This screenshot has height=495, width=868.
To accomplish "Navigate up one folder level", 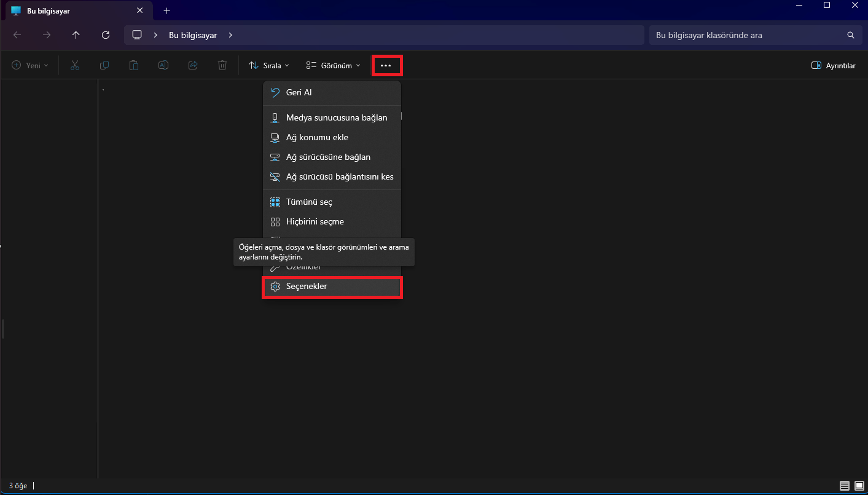I will click(76, 35).
